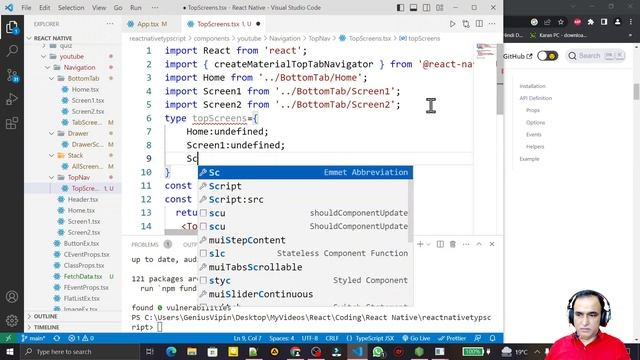The height and width of the screenshot is (360, 640).
Task: Open the Source Control view
Action: click(x=12, y=76)
